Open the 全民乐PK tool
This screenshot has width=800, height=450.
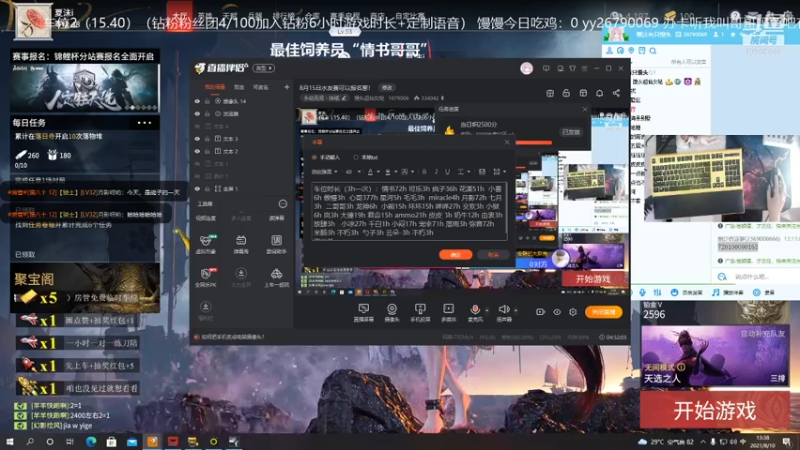(206, 277)
